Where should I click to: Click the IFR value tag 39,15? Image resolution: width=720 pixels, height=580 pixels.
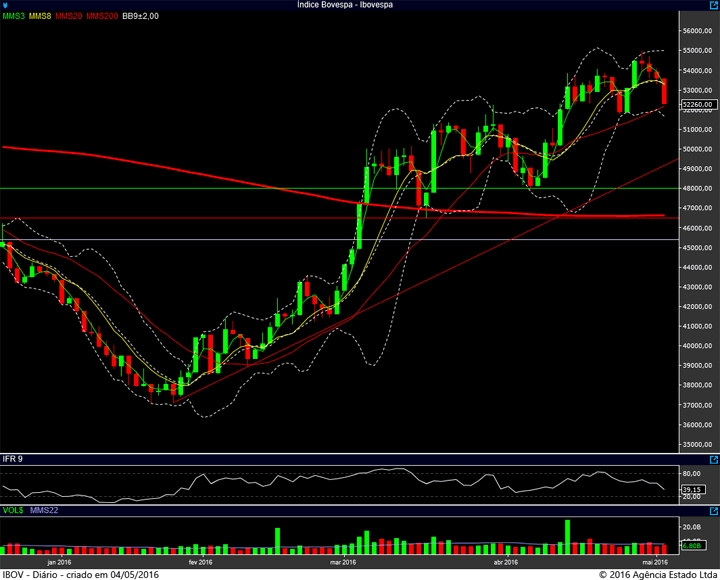coord(693,490)
